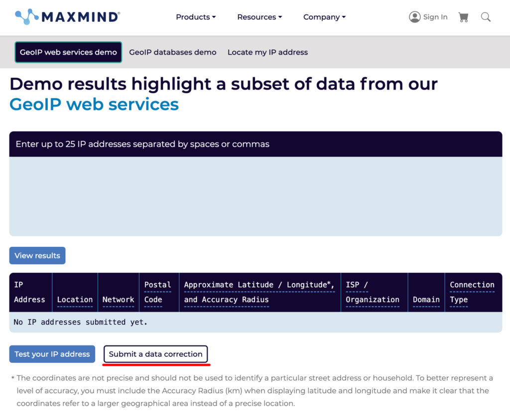Open the shopping cart

[463, 17]
